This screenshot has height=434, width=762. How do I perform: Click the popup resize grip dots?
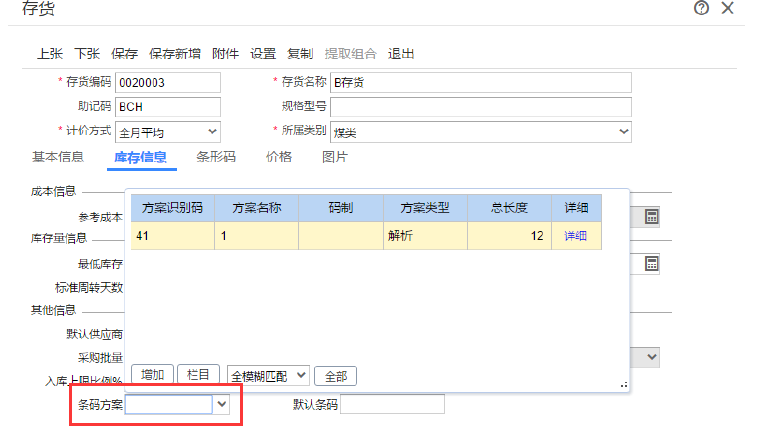pos(624,385)
